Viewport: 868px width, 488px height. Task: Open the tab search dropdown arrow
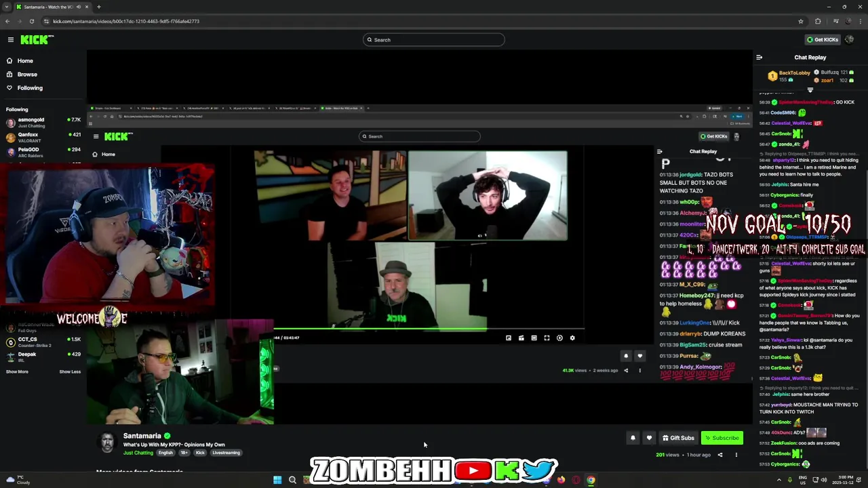pyautogui.click(x=6, y=7)
